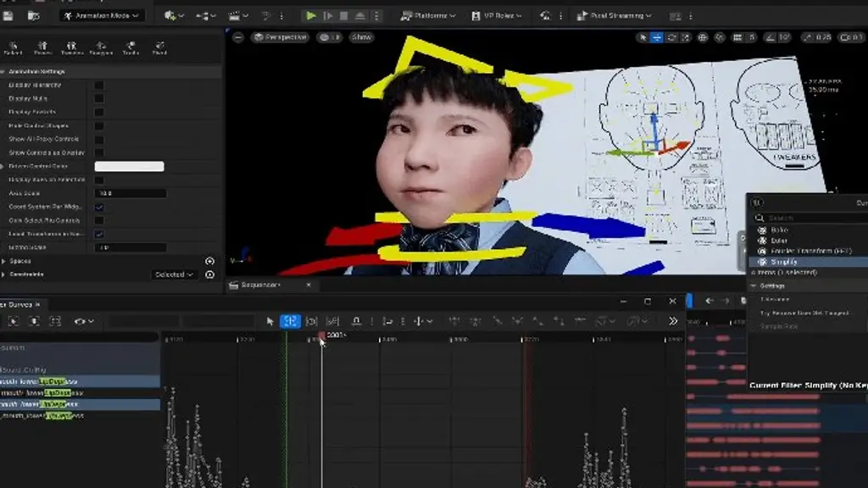
Task: Open the Pixel Streaming menu
Action: (614, 15)
